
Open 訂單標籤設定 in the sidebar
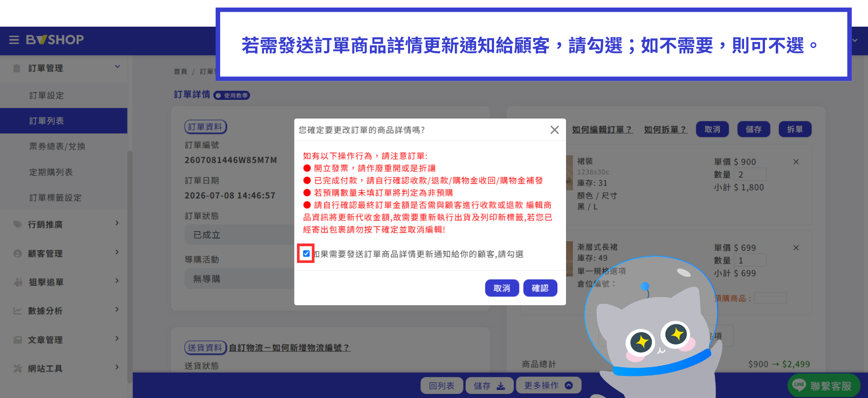63,197
